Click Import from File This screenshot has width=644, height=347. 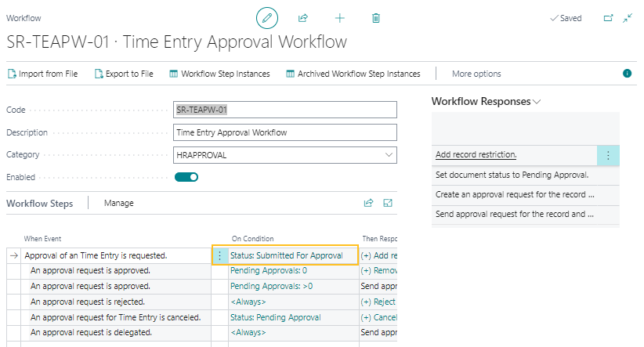(x=42, y=74)
